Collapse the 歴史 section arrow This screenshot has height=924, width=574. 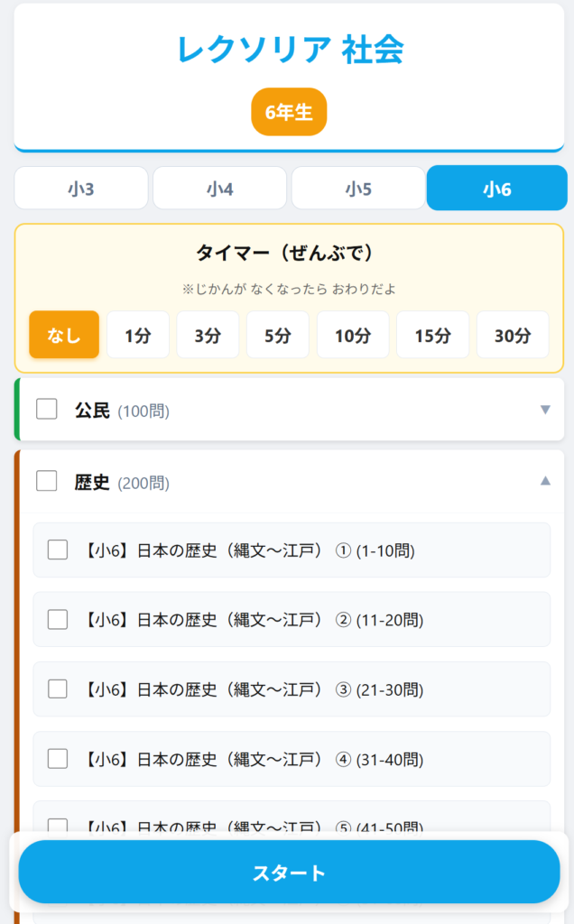point(544,482)
